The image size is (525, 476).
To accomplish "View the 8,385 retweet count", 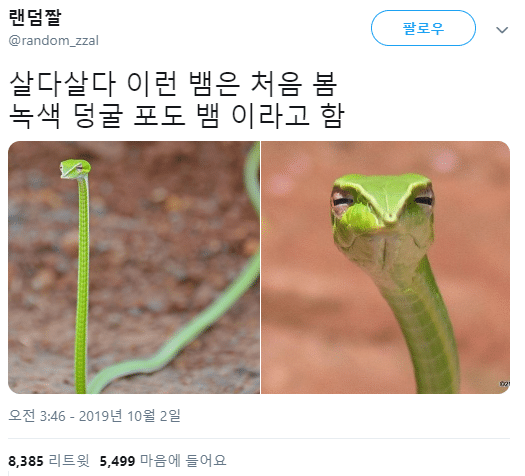I will point(26,461).
